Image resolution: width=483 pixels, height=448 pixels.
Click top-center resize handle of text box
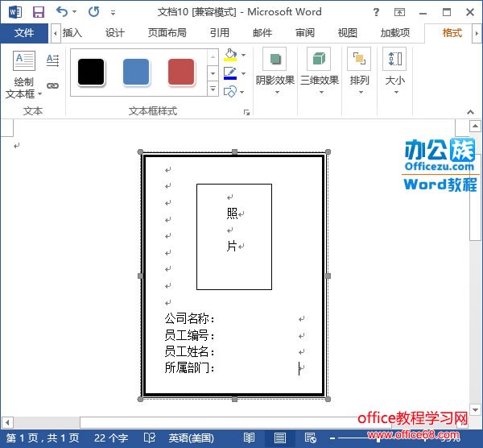[234, 151]
